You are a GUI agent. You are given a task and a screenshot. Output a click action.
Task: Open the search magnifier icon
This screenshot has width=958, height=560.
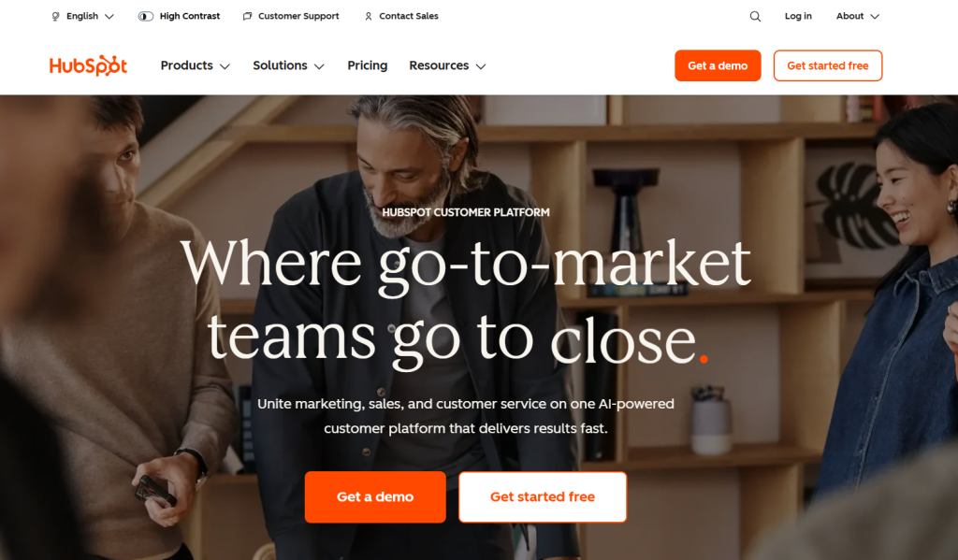click(x=755, y=17)
